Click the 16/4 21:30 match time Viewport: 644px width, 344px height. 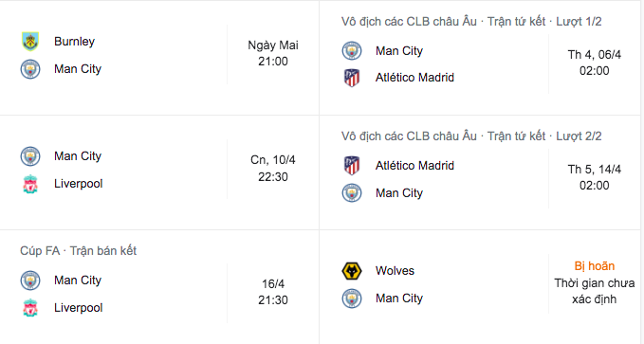(273, 292)
